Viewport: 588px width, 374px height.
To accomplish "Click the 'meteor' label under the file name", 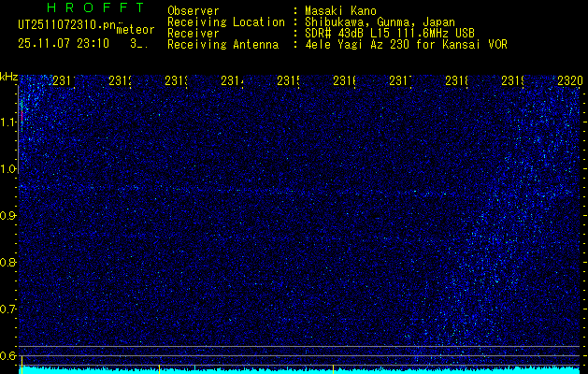I will point(136,30).
